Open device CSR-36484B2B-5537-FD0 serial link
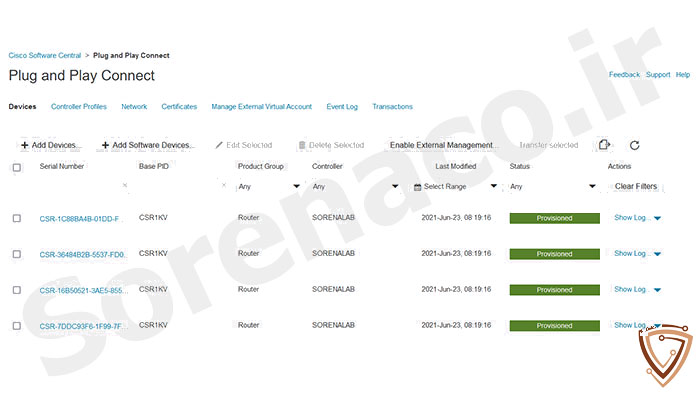 (83, 254)
